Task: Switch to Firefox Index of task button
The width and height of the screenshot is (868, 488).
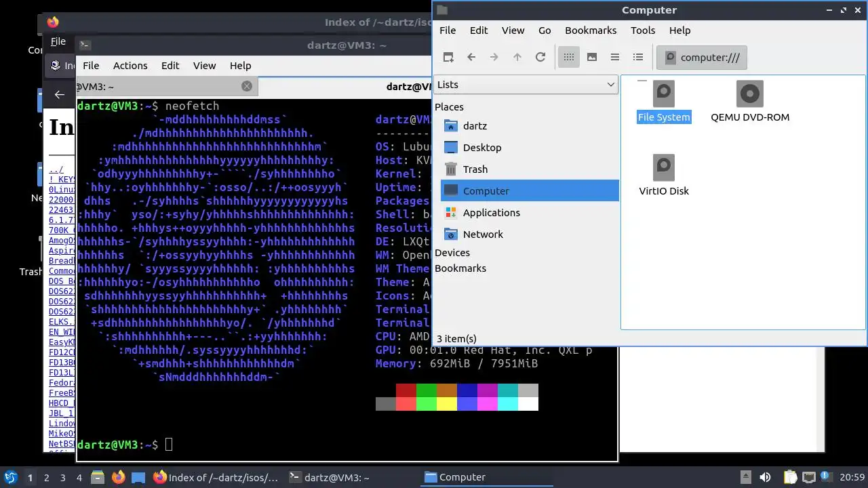Action: click(x=216, y=477)
